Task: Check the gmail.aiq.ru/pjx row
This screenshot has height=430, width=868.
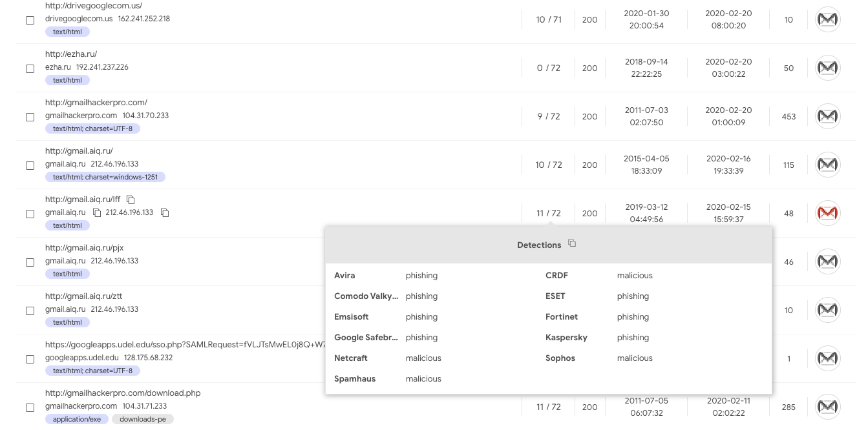Action: [x=30, y=263]
